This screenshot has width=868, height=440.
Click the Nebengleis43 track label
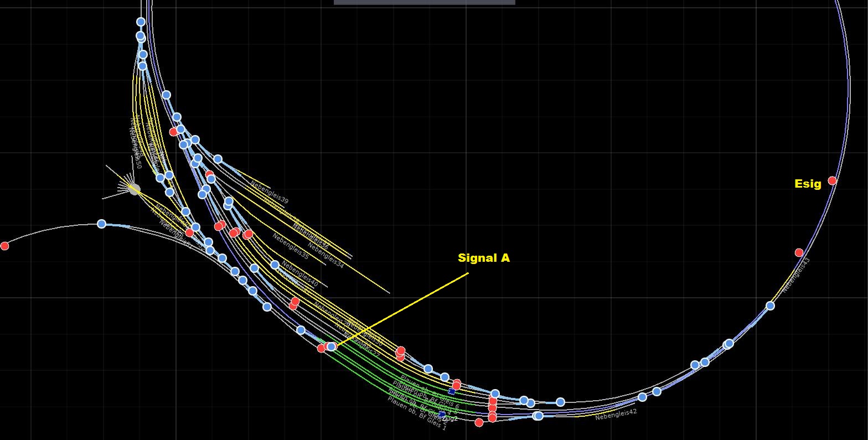[x=797, y=275]
